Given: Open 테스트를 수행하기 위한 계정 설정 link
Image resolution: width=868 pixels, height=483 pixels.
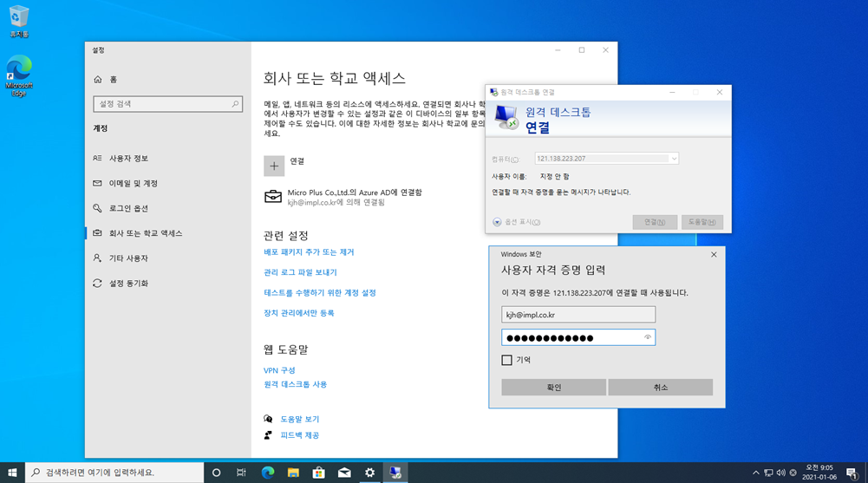Looking at the screenshot, I should pos(319,293).
